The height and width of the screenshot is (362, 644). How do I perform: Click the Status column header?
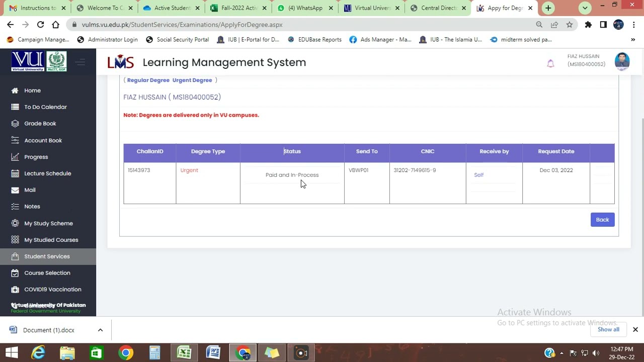click(x=292, y=151)
